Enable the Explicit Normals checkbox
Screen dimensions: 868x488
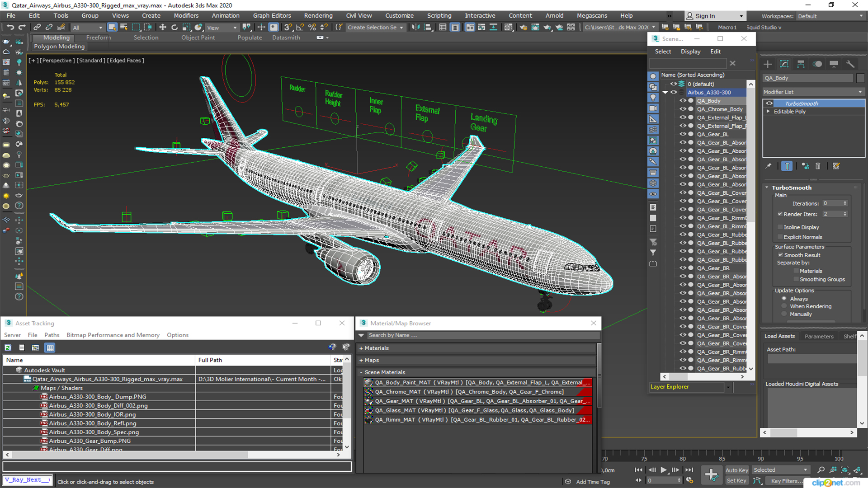click(x=780, y=237)
